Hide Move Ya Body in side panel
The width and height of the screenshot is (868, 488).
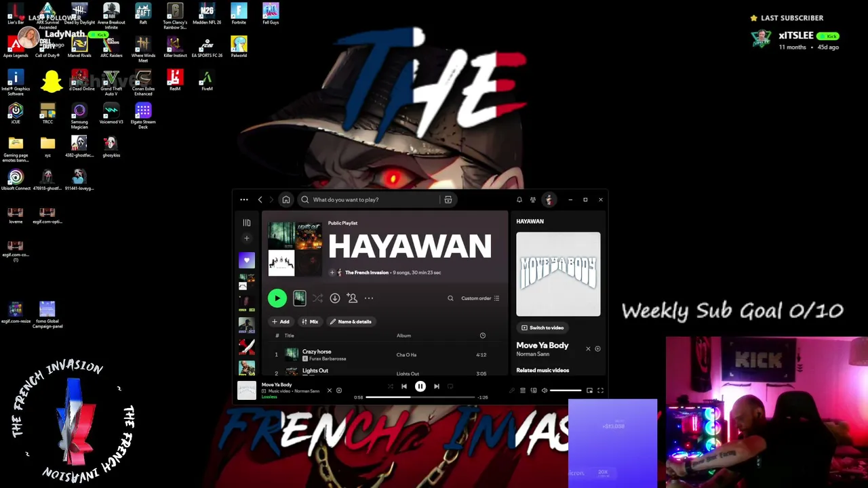[x=588, y=349]
